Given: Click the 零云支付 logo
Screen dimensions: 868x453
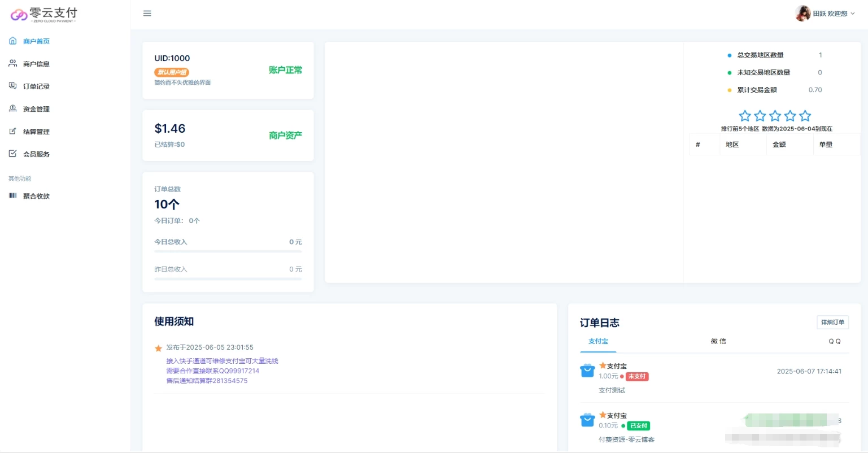Looking at the screenshot, I should [x=44, y=15].
